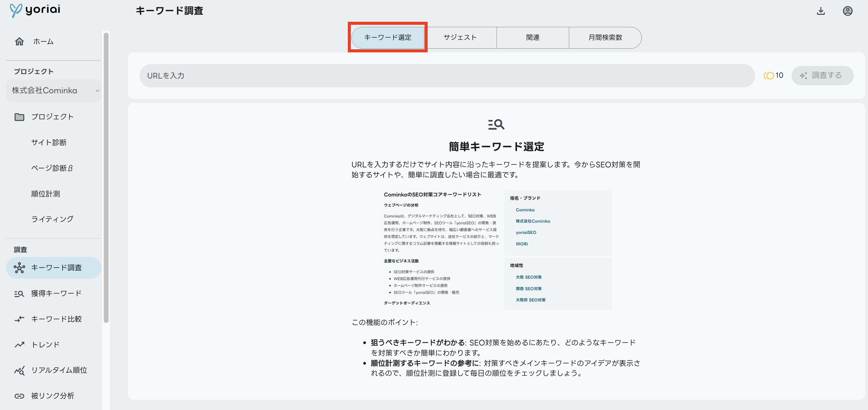
Task: Click the キーワード調査 page title
Action: (169, 11)
